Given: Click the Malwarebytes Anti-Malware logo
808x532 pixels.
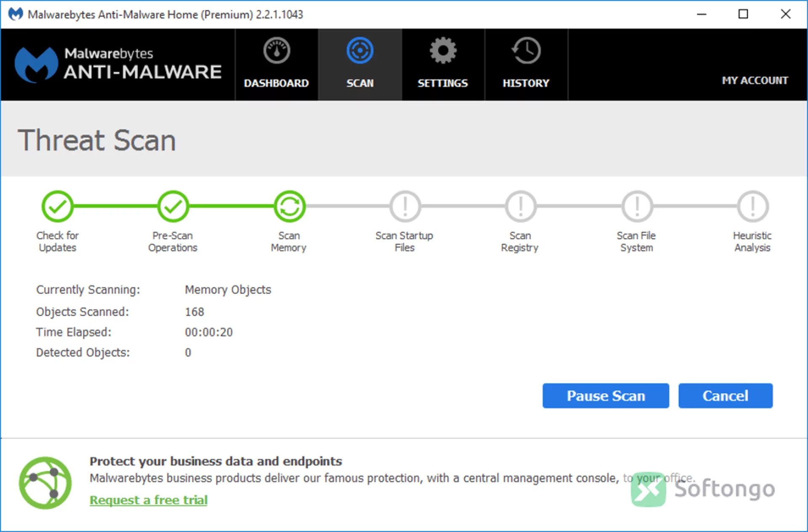Looking at the screenshot, I should pyautogui.click(x=118, y=64).
